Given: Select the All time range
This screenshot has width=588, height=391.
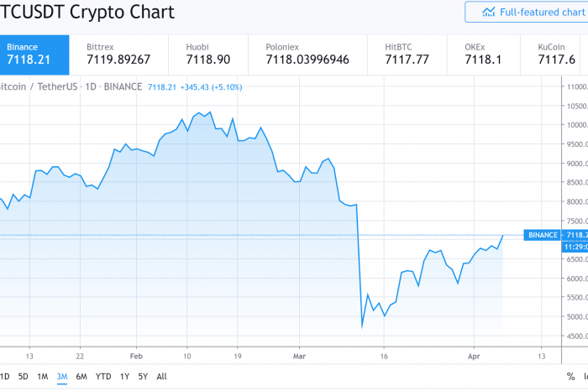Looking at the screenshot, I should pos(161,377).
